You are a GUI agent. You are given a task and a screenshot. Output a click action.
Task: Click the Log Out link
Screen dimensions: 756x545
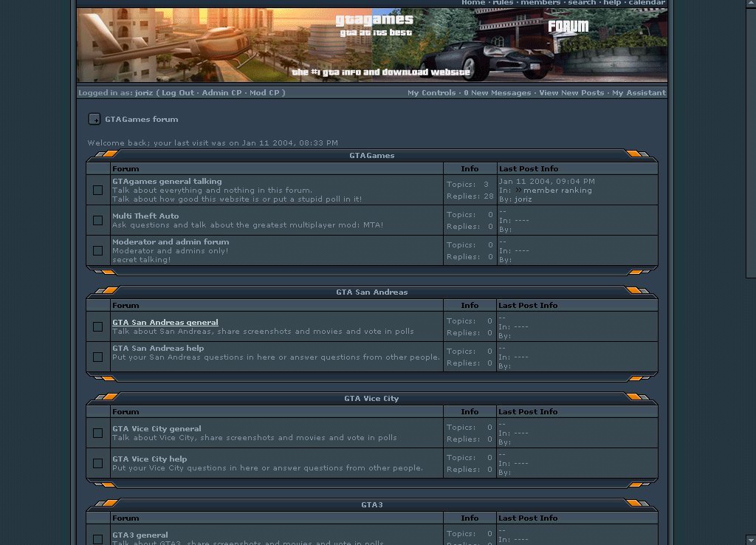178,92
